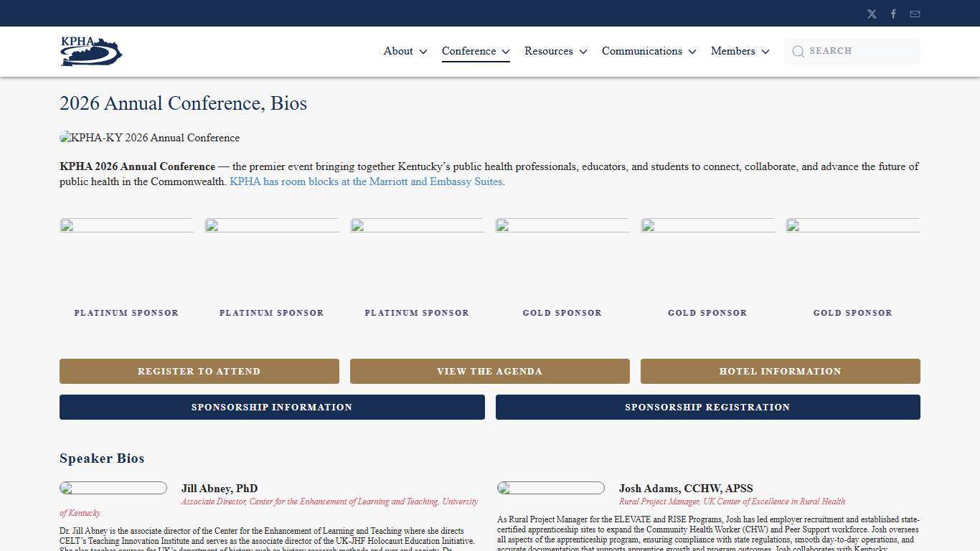Screen dimensions: 980x551
Task: Click the email contact icon
Action: (x=915, y=13)
